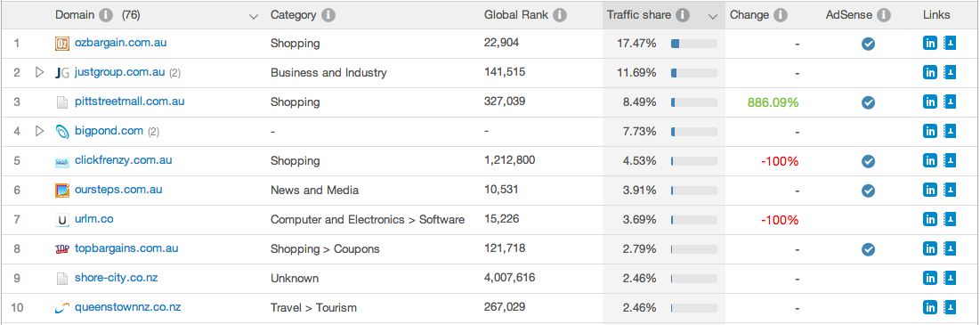980x325 pixels.
Task: Open the topbargains.com.au link
Action: [x=126, y=248]
